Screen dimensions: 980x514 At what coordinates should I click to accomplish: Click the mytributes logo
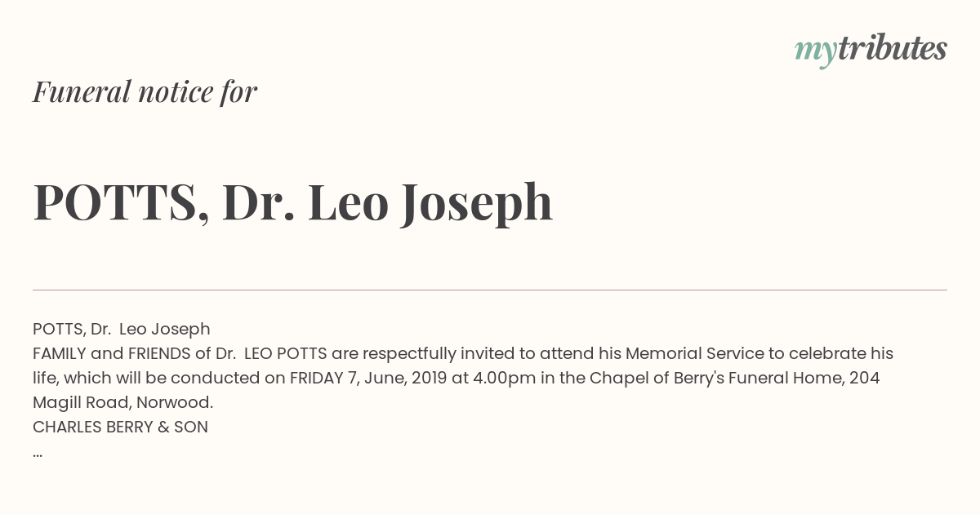(x=871, y=50)
